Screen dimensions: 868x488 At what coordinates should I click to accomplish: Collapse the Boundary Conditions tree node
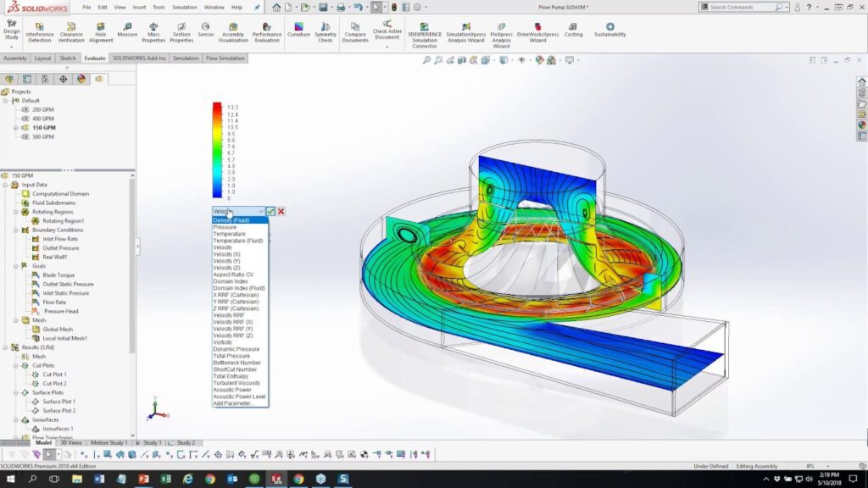click(15, 230)
